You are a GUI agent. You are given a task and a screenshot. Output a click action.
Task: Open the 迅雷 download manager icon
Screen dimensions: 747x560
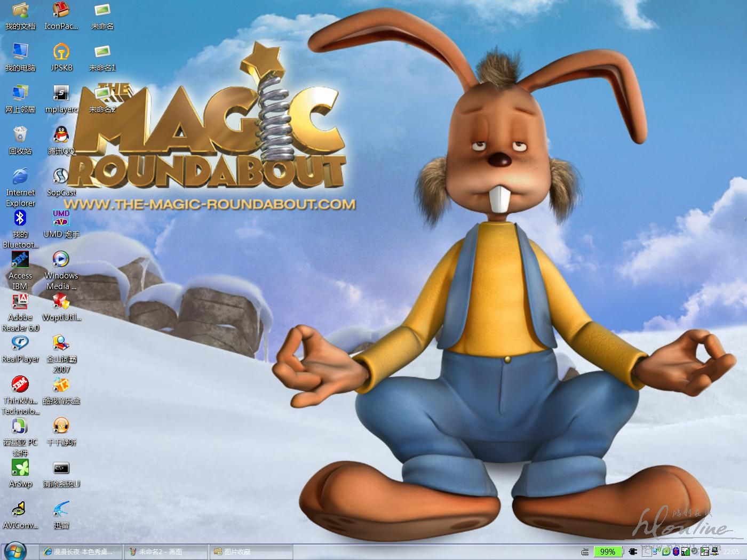click(61, 510)
